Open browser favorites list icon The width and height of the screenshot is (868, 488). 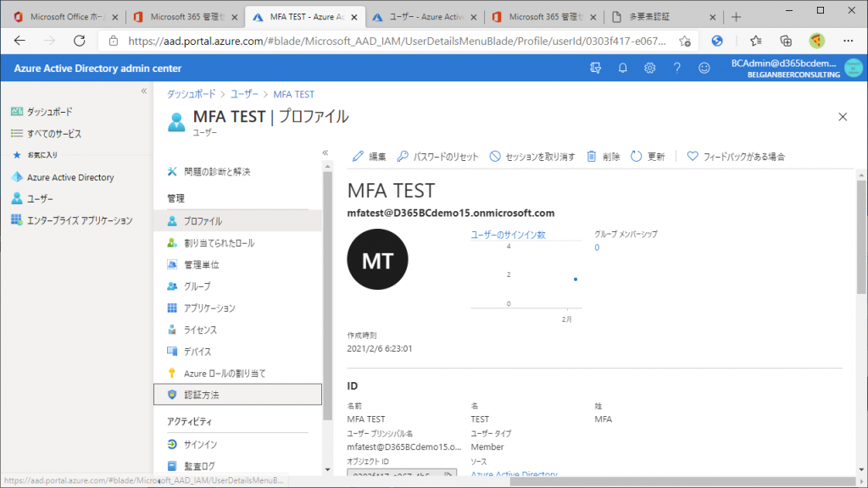(x=755, y=41)
